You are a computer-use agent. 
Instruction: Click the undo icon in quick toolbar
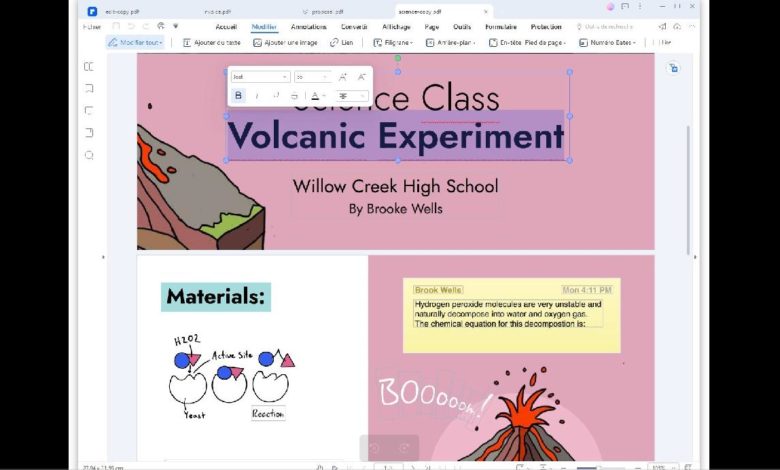coord(131,26)
